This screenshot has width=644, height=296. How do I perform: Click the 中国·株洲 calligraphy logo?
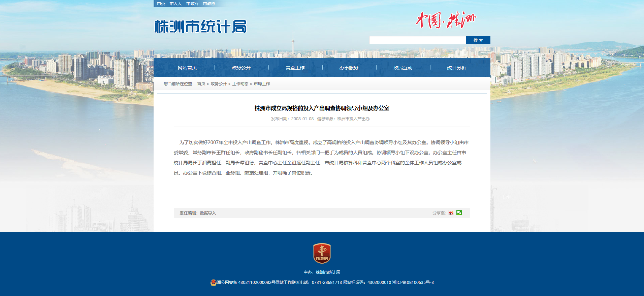coord(446,20)
